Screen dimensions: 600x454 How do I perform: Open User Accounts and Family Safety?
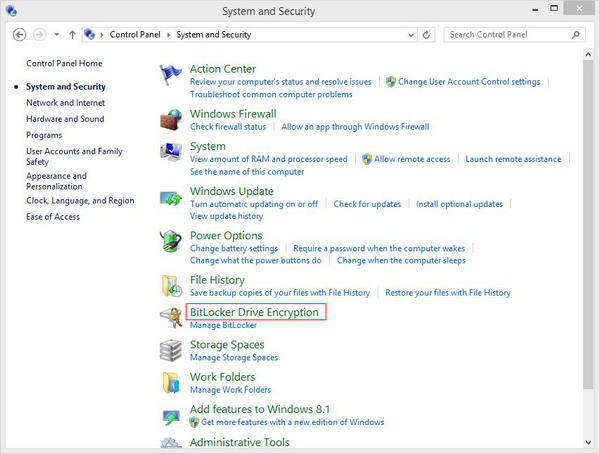point(74,156)
